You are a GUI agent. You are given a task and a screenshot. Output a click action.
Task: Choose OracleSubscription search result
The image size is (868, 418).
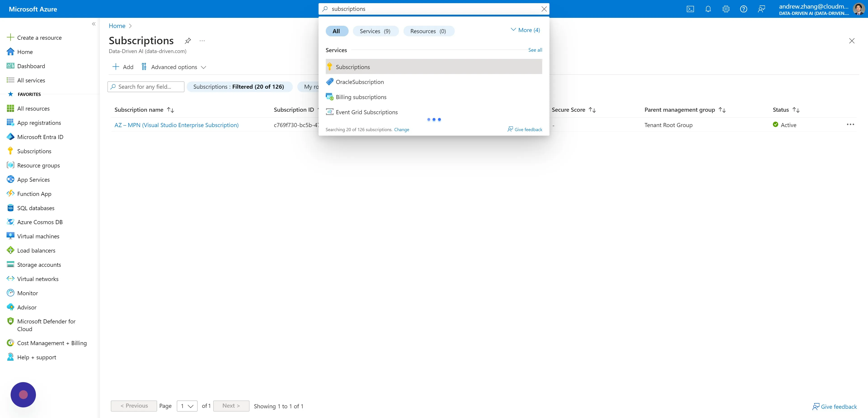tap(434, 82)
